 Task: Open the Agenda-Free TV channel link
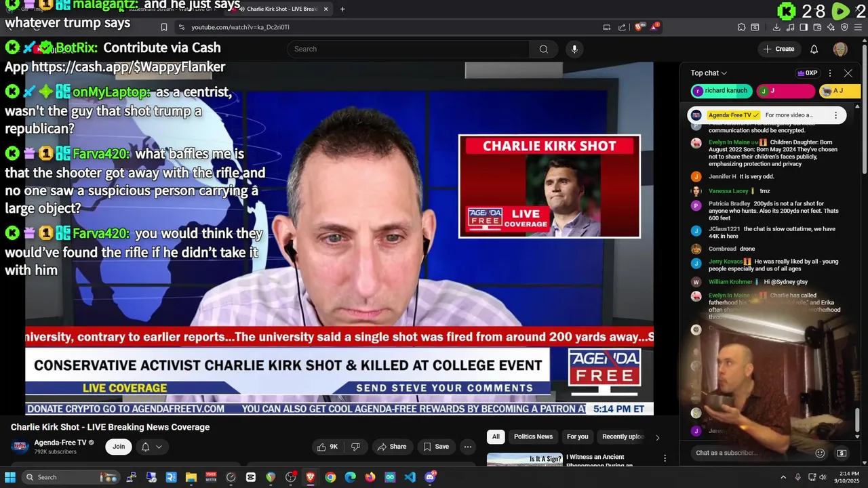(x=60, y=443)
